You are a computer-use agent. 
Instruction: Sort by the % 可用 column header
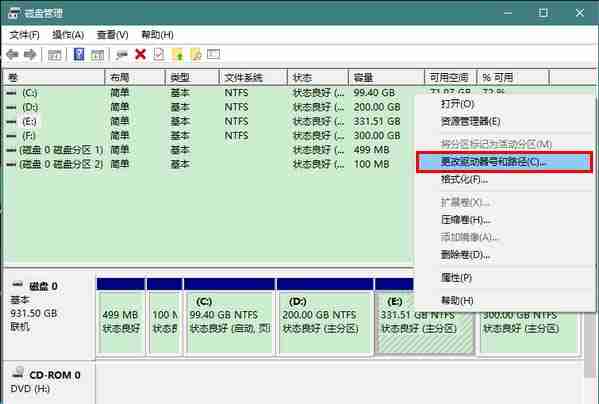pos(513,78)
